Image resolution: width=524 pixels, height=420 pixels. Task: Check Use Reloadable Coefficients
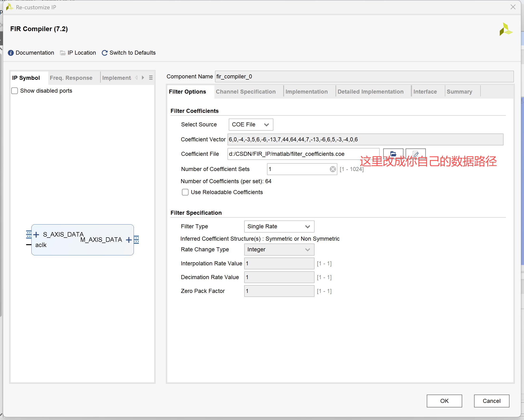point(185,192)
